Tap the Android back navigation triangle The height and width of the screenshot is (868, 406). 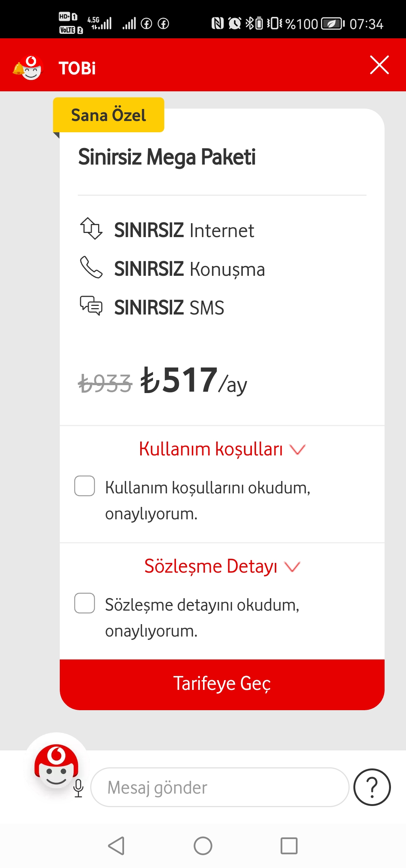tap(116, 846)
